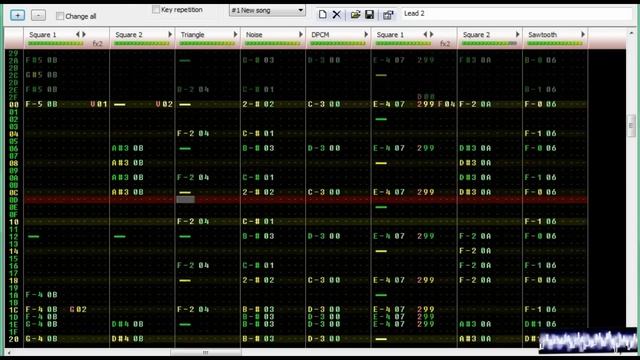Screen dimensions: 640x360
Task: Click the horizontal scrollbar thumb at bottom
Action: [x=205, y=352]
